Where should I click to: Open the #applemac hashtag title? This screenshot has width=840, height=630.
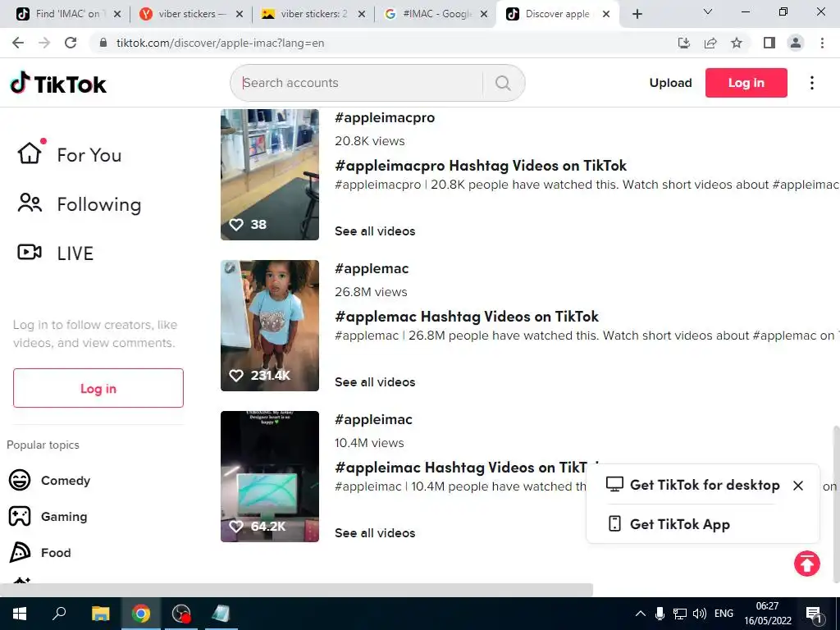pos(372,268)
